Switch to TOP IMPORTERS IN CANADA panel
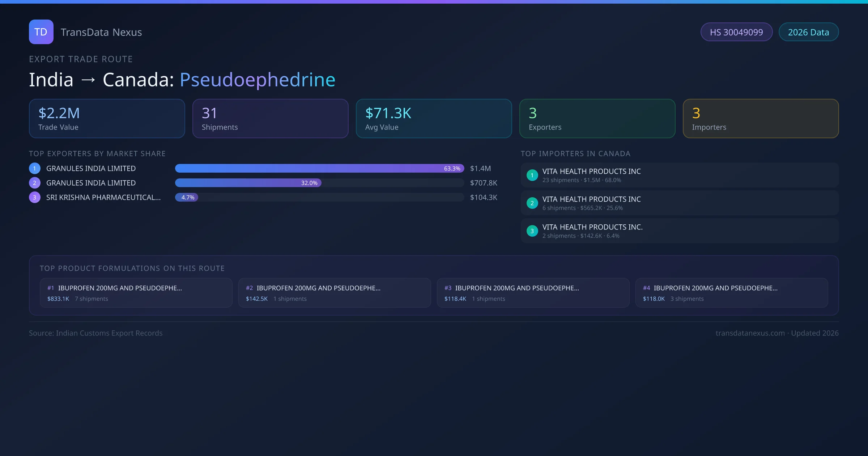The width and height of the screenshot is (868, 456). click(576, 153)
